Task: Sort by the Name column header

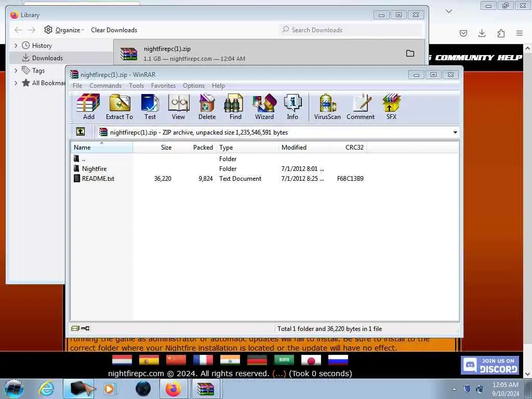Action: (101, 147)
